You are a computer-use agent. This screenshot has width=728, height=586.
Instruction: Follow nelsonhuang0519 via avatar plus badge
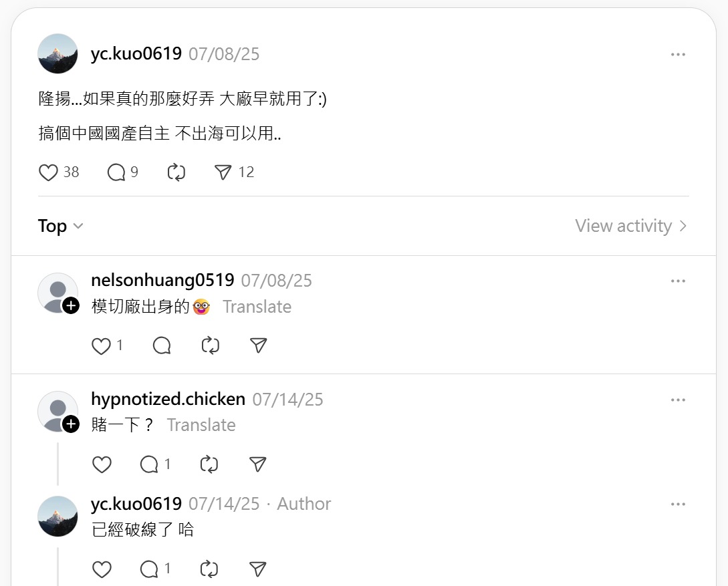click(71, 306)
